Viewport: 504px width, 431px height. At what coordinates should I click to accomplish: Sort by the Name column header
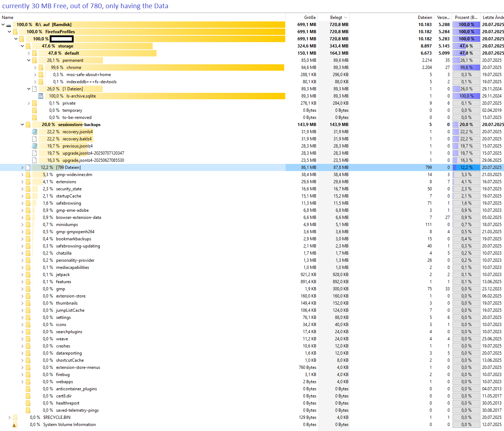pos(143,17)
